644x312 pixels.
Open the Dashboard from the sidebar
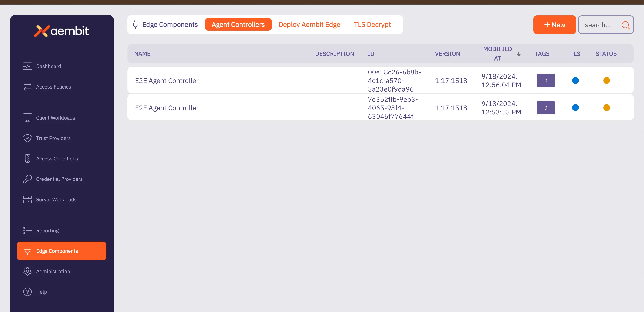pos(48,66)
